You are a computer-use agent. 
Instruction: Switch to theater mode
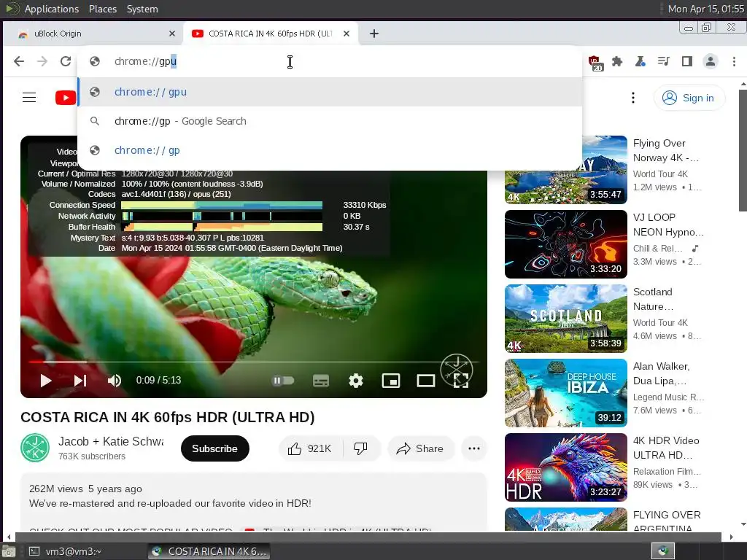[x=426, y=381]
